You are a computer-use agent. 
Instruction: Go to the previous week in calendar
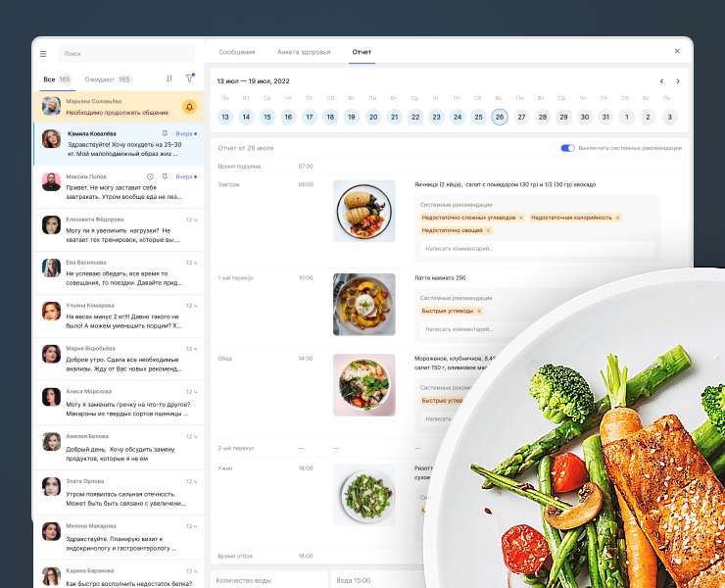click(x=661, y=81)
